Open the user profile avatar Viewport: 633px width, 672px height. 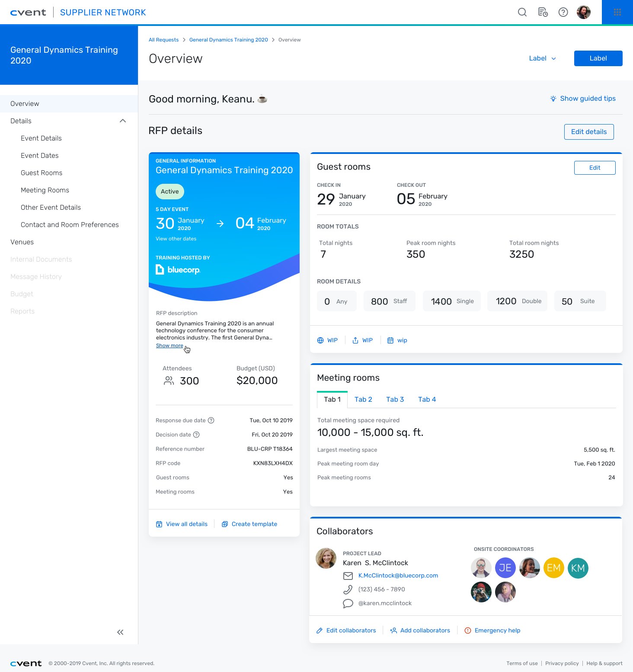pyautogui.click(x=584, y=12)
